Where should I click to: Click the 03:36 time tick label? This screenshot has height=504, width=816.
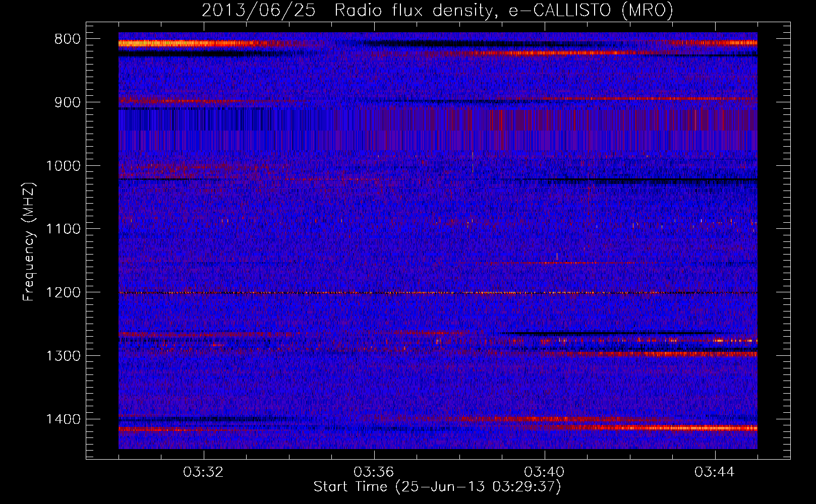click(x=374, y=472)
